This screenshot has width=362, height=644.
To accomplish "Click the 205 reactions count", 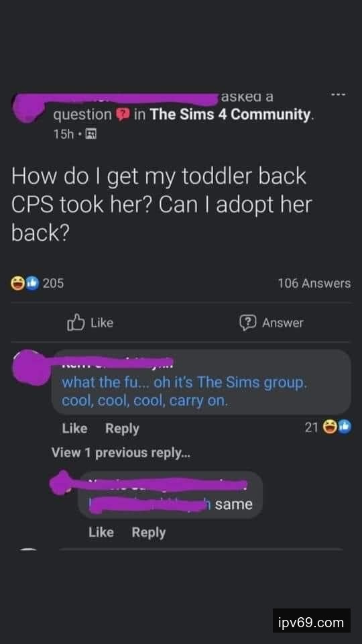I will pyautogui.click(x=54, y=283).
